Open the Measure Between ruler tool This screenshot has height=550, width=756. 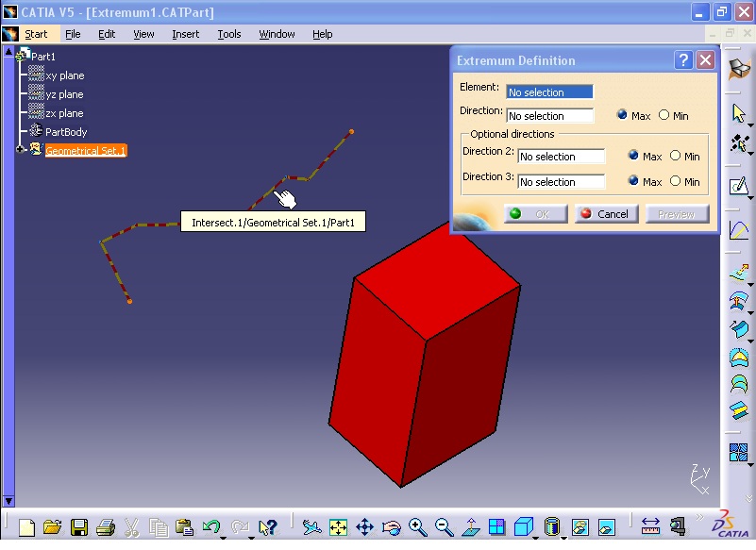[x=650, y=526]
